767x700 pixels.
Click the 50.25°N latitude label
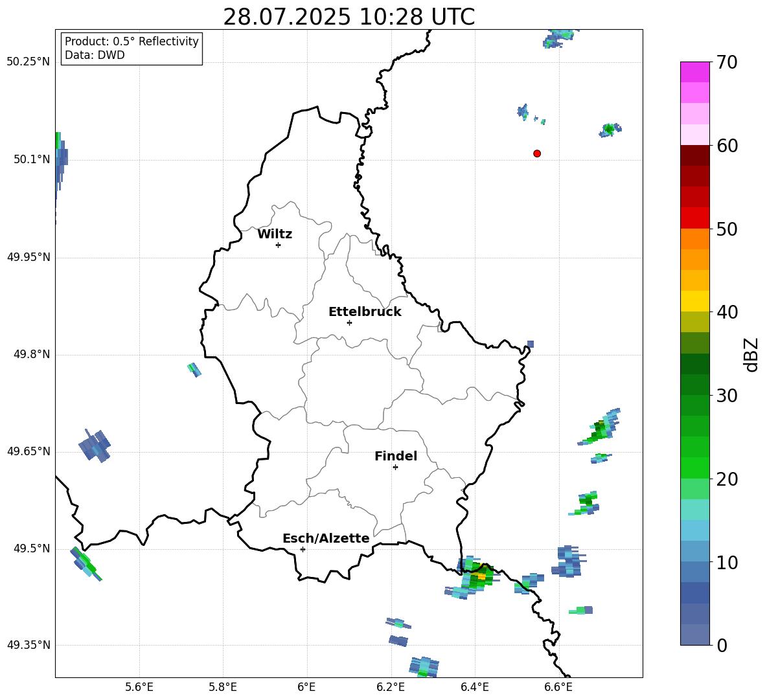(29, 62)
